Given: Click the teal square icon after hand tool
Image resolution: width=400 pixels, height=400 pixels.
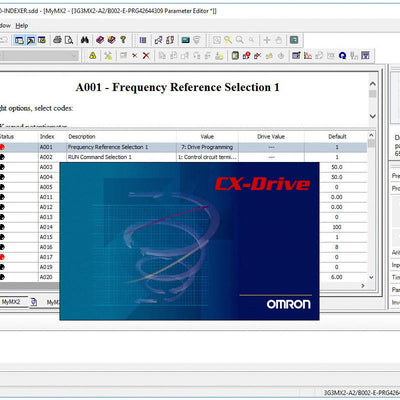Looking at the screenshot, I should pyautogui.click(x=294, y=40).
